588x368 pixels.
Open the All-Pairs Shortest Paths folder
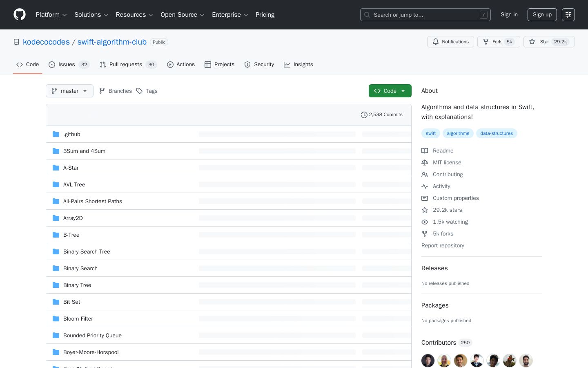(93, 201)
